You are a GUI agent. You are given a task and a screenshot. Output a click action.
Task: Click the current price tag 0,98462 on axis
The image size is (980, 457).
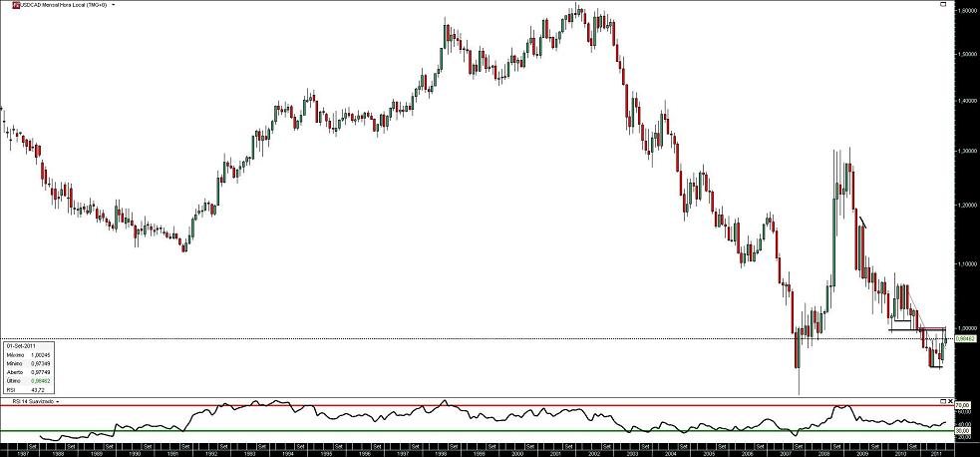click(967, 339)
